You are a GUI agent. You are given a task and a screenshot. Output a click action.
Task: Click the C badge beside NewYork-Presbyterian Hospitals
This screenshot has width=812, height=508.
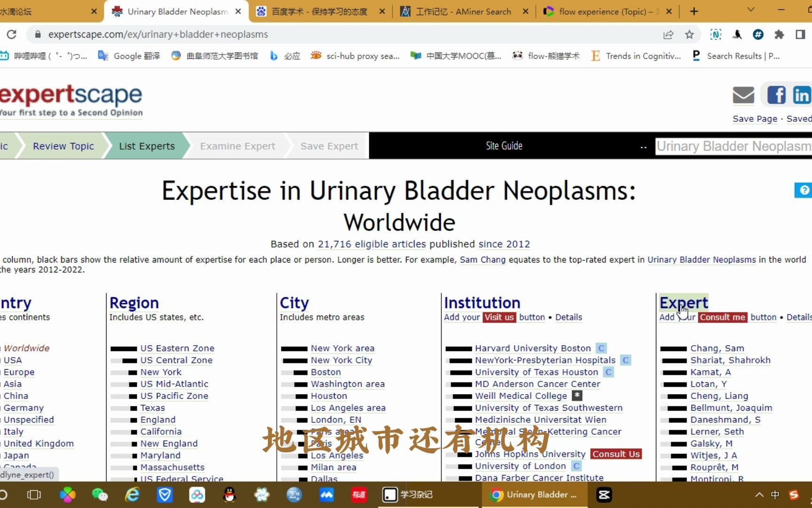click(x=625, y=360)
